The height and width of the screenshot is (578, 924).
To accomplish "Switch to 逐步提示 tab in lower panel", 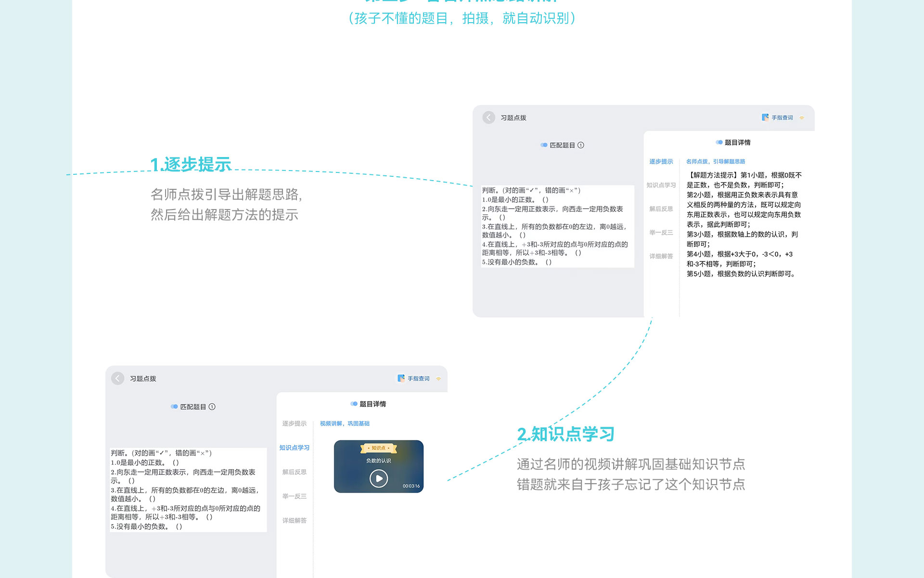I will tap(294, 423).
